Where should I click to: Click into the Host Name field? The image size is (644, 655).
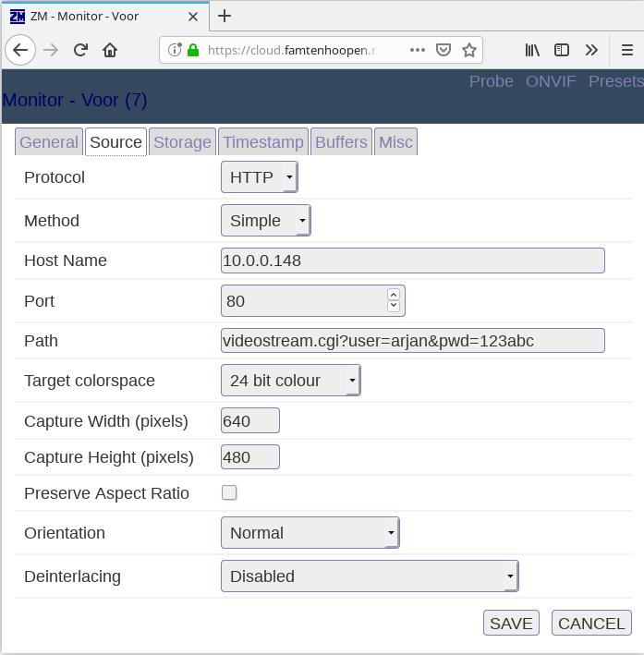(x=412, y=261)
